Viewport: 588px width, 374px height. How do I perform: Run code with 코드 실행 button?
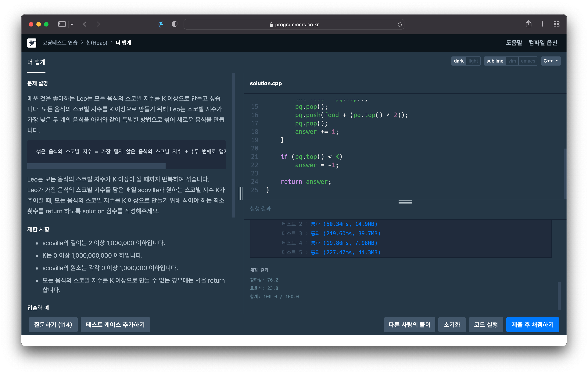click(x=486, y=325)
